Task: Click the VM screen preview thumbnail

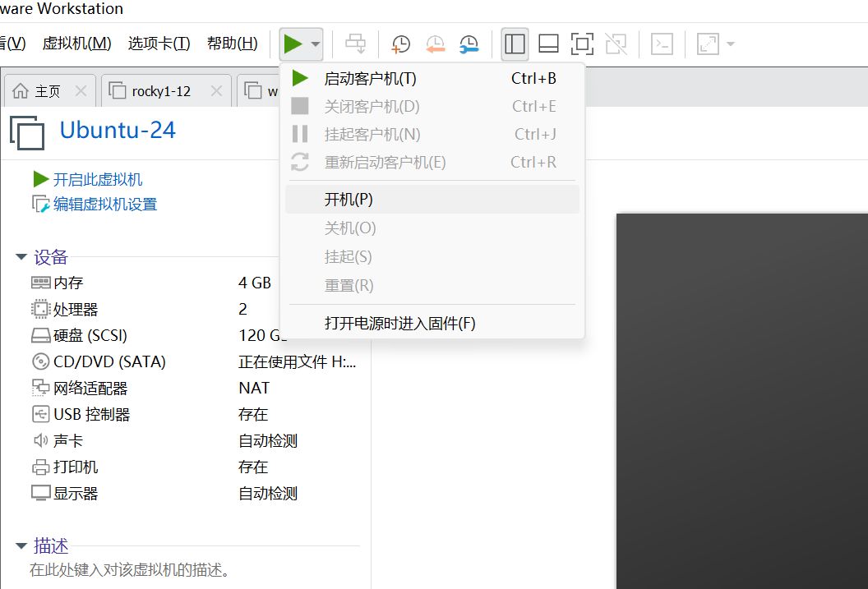Action: [741, 401]
